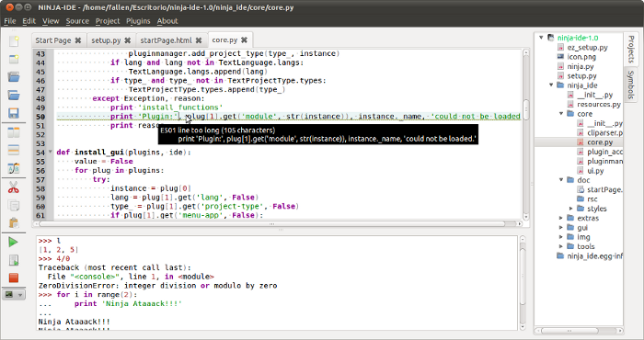Select the Projects vertical side tab

631,49
